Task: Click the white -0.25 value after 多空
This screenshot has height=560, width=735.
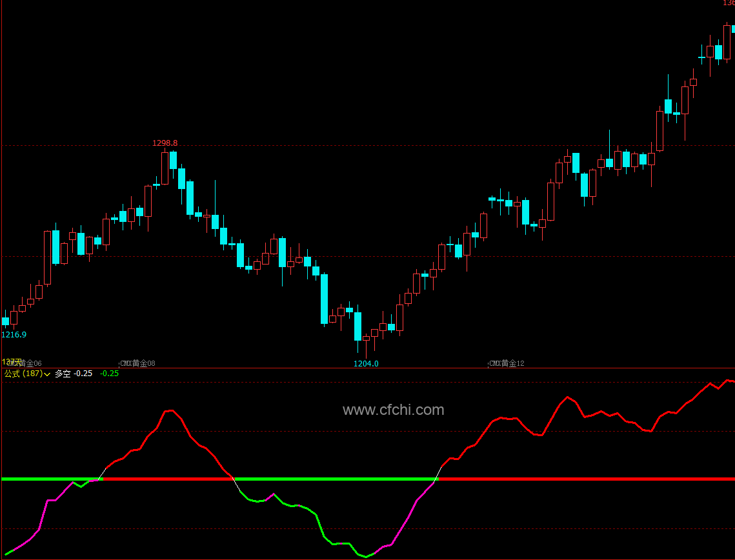Action: (x=83, y=374)
